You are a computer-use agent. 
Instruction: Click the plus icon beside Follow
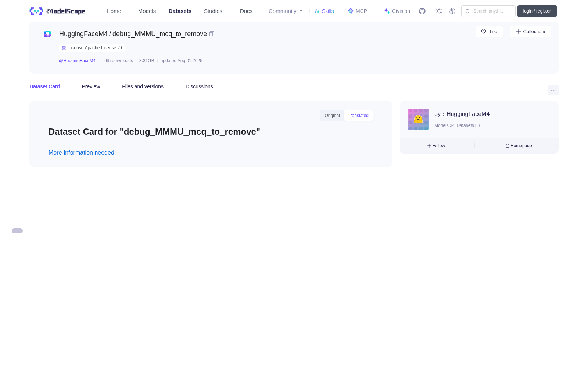[x=429, y=146]
